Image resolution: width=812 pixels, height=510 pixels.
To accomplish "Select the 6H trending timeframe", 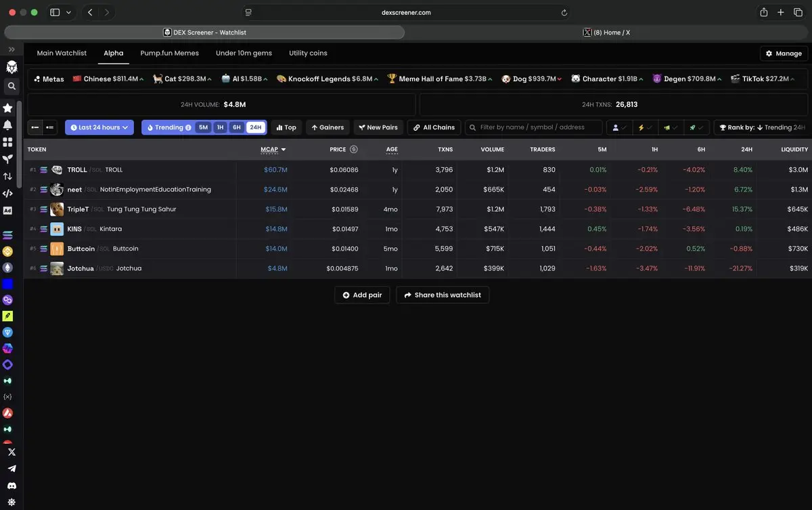I will click(236, 127).
